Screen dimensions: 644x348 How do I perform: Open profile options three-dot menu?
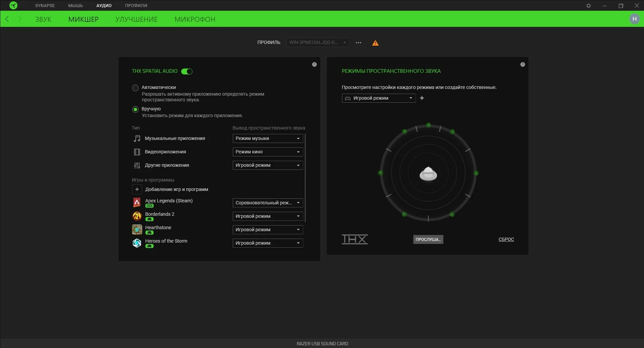tap(358, 43)
